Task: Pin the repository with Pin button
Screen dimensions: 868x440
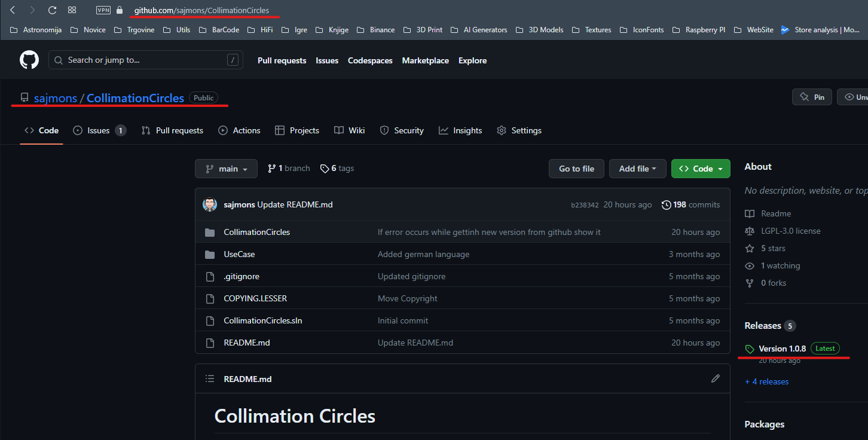Action: coord(812,97)
